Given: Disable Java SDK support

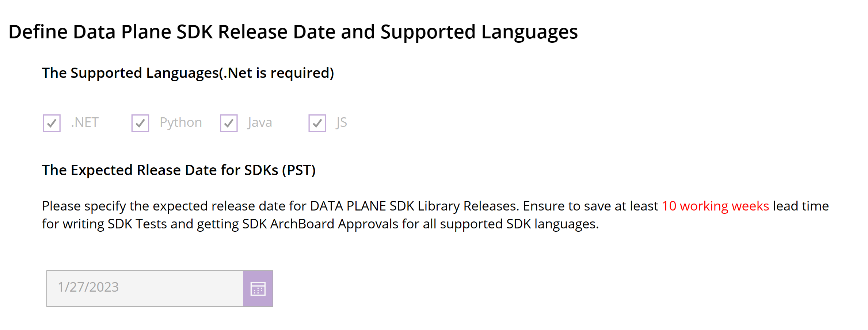Looking at the screenshot, I should [228, 123].
